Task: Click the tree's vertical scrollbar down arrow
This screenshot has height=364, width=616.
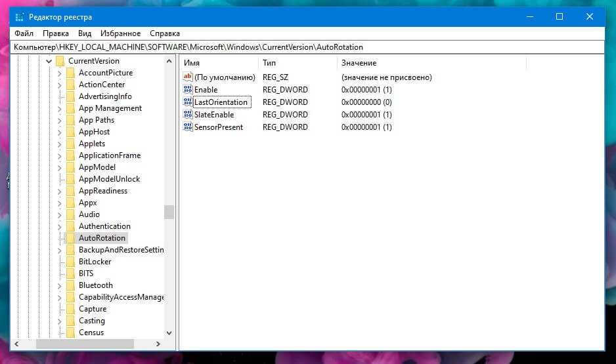Action: point(169,333)
